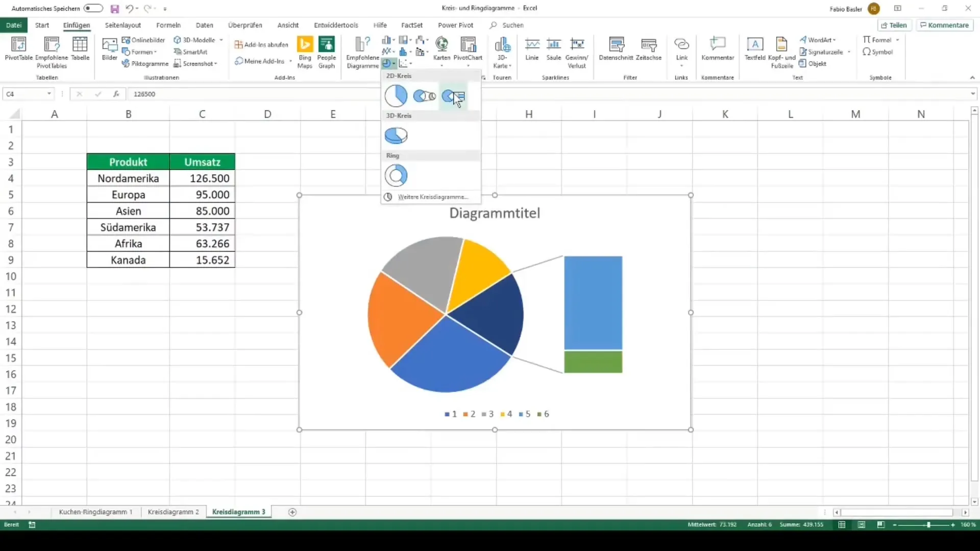The width and height of the screenshot is (980, 551).
Task: Click the zoom slider handle
Action: click(x=928, y=524)
